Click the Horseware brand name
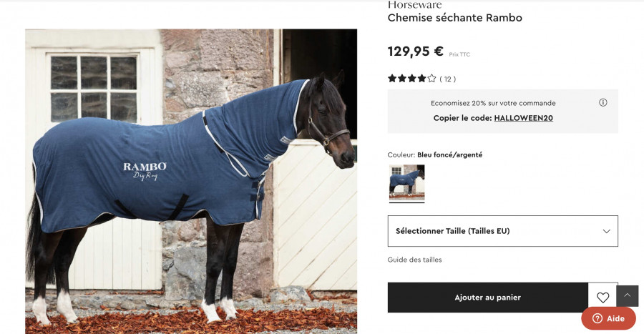Viewport: 644px width, 334px height. tap(415, 5)
